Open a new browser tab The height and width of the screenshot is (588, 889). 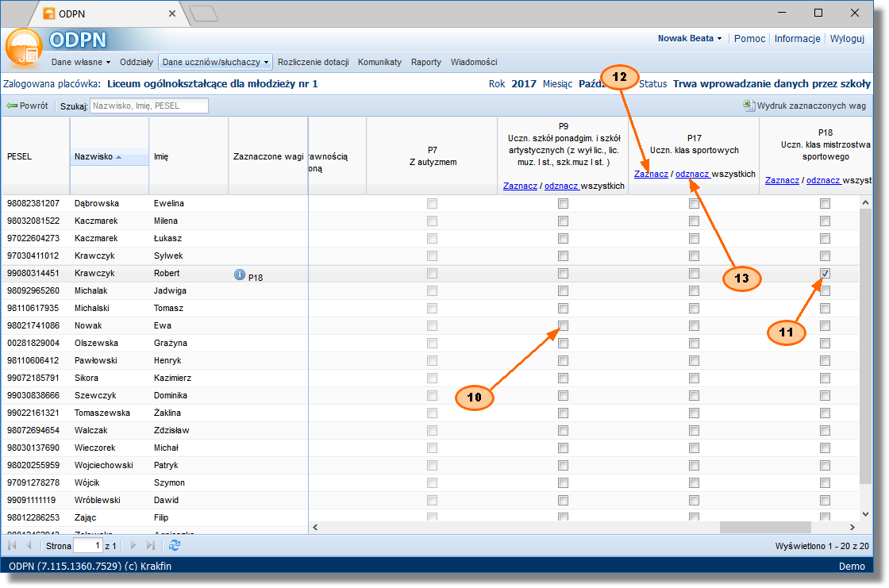(203, 13)
